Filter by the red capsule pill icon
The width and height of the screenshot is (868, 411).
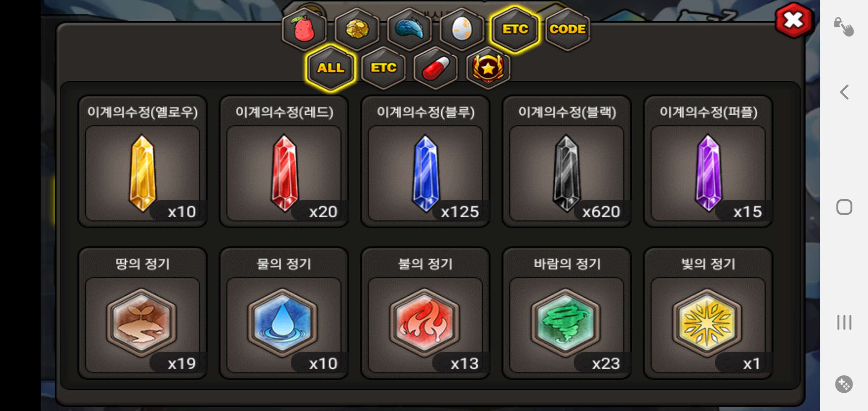(x=436, y=68)
